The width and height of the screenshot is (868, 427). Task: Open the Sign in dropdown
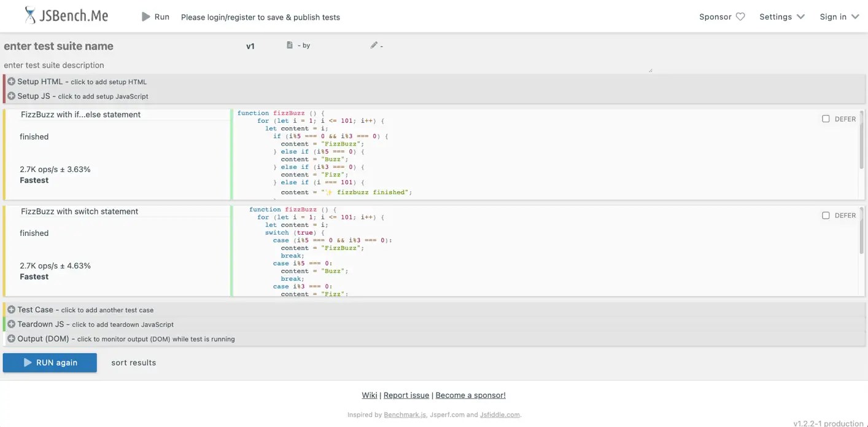coord(839,17)
